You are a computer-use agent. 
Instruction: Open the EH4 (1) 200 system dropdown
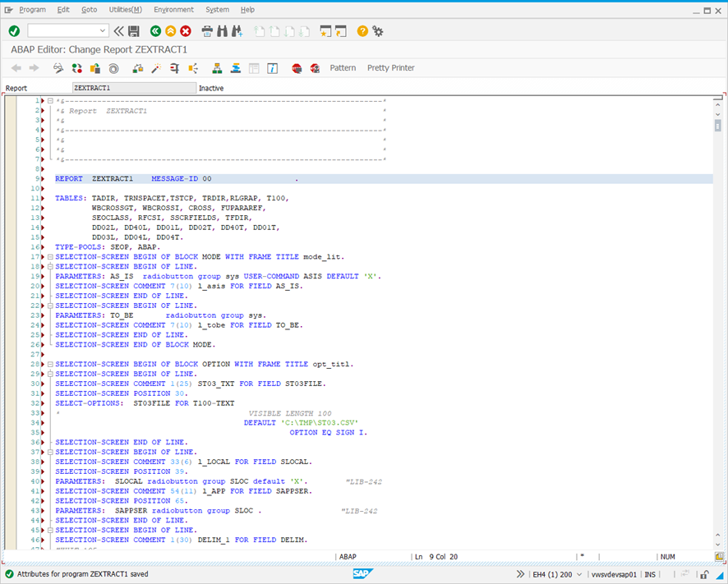(579, 574)
